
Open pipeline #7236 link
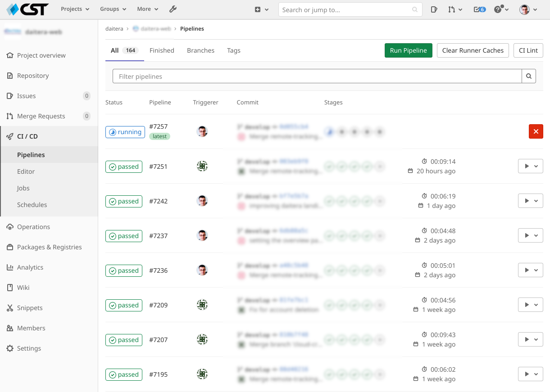pos(158,270)
